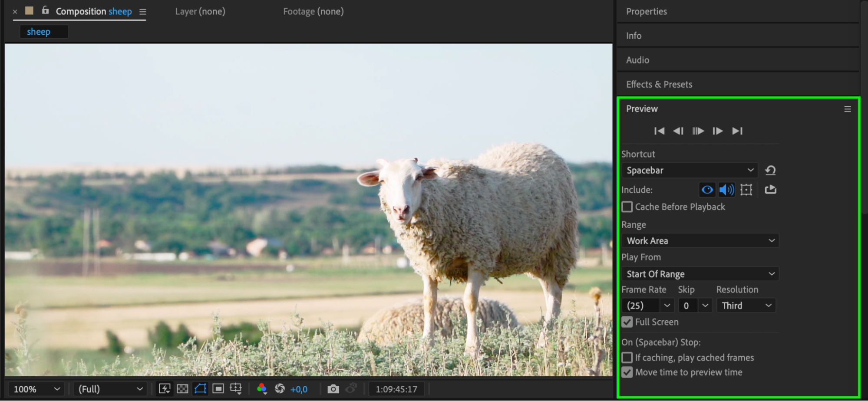This screenshot has height=401, width=868.
Task: Click the "Play From" label
Action: click(641, 257)
